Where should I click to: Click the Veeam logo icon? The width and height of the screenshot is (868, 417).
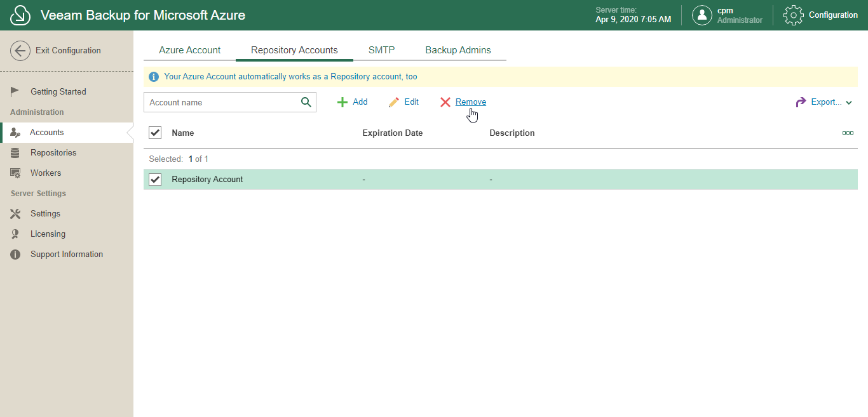pyautogui.click(x=20, y=15)
